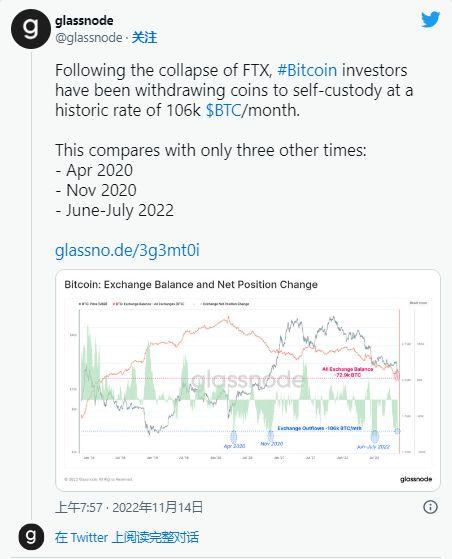Click the Exchange Outflows annotation in chart
The image size is (452, 559).
[x=319, y=428]
